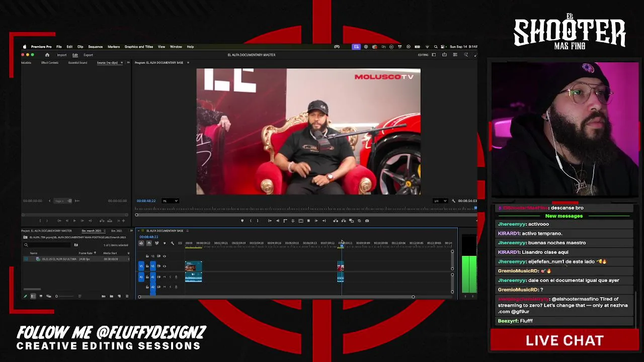The height and width of the screenshot is (362, 644).
Task: Go to Out point in Program Monitor
Action: point(324,221)
